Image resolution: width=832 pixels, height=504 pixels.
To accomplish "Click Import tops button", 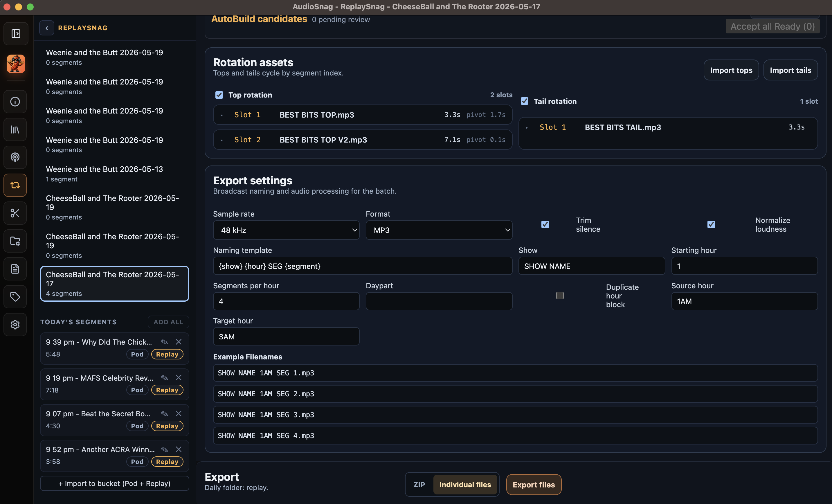I will click(731, 70).
